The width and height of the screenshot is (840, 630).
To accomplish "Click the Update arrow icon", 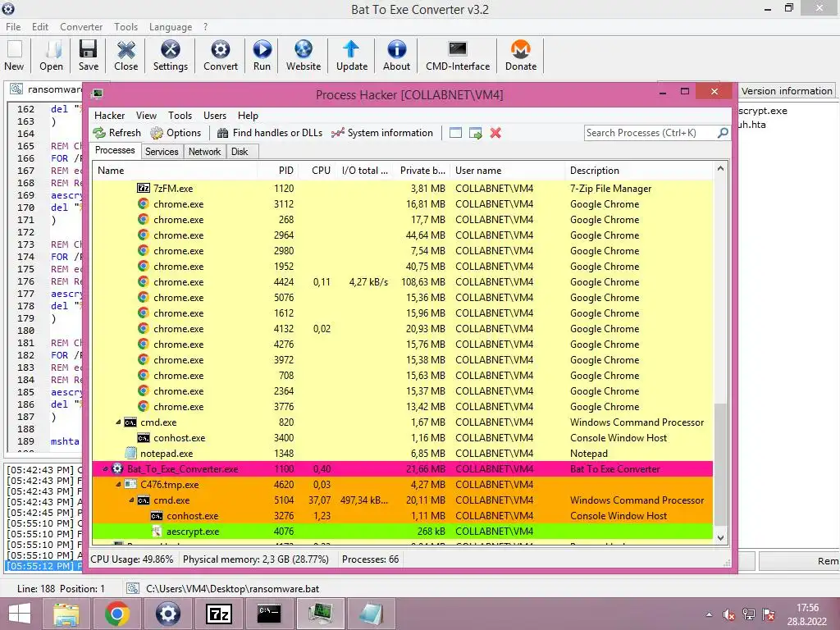I will (351, 56).
